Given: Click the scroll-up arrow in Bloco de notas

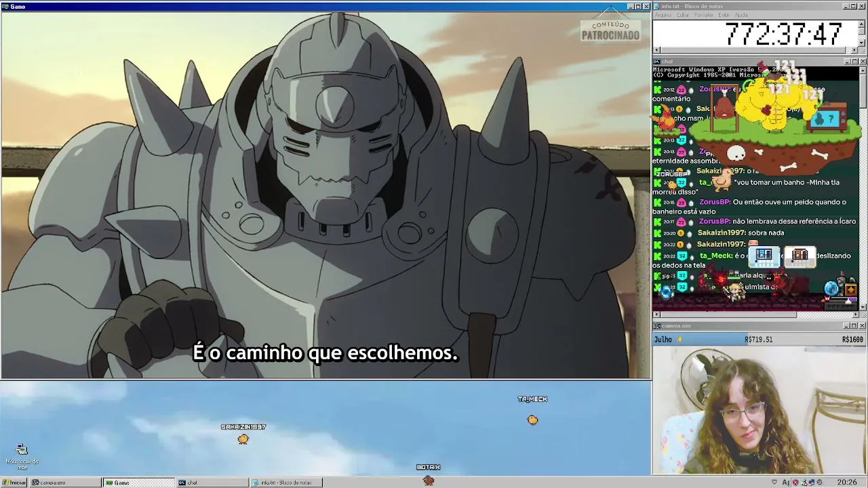Looking at the screenshot, I should coord(863,24).
